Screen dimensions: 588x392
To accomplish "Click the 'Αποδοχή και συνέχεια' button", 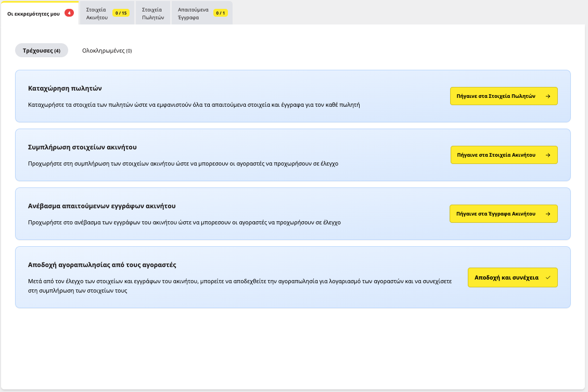I will tap(513, 277).
